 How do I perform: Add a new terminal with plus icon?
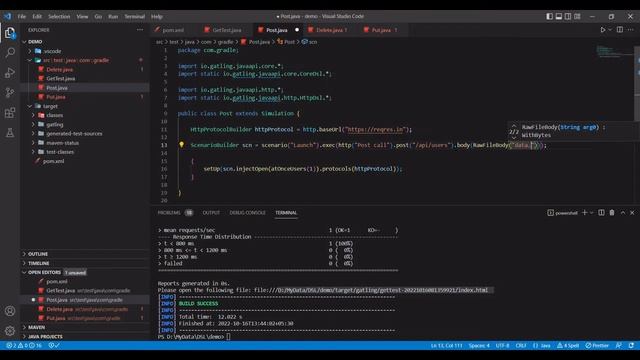point(584,213)
